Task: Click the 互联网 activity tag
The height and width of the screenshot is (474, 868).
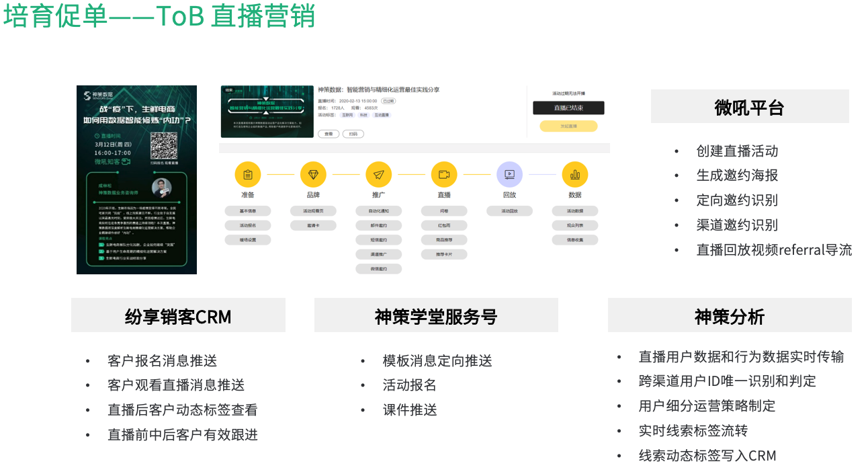Action: [x=349, y=115]
